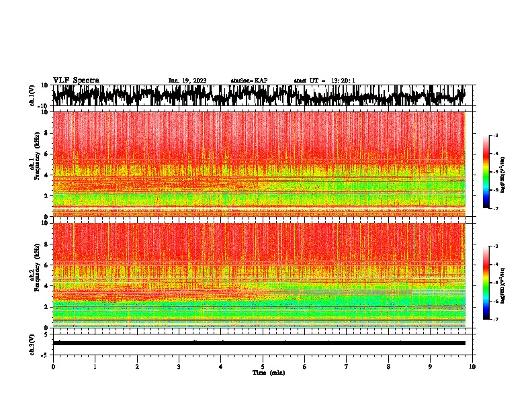Click the ch.2 colorbar log(PSD) unit label
The image size is (532, 411).
pos(502,285)
